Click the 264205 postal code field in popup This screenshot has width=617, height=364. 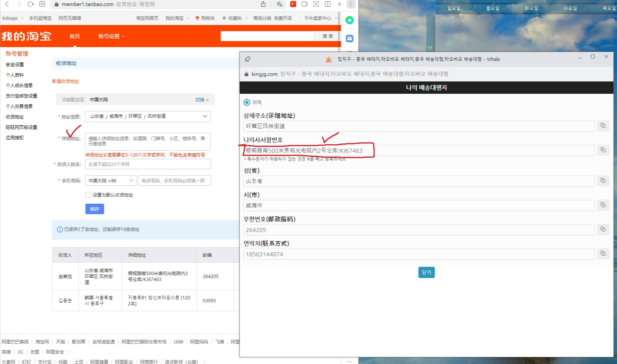point(419,230)
